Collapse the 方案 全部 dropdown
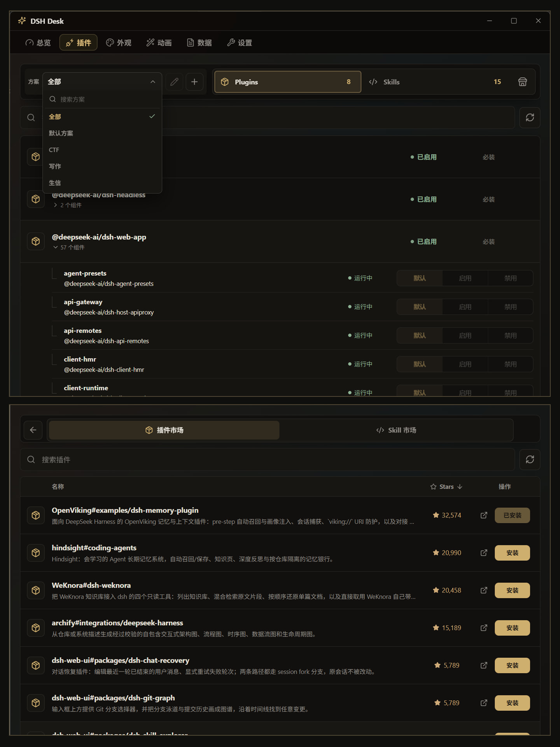The width and height of the screenshot is (560, 747). click(x=102, y=82)
